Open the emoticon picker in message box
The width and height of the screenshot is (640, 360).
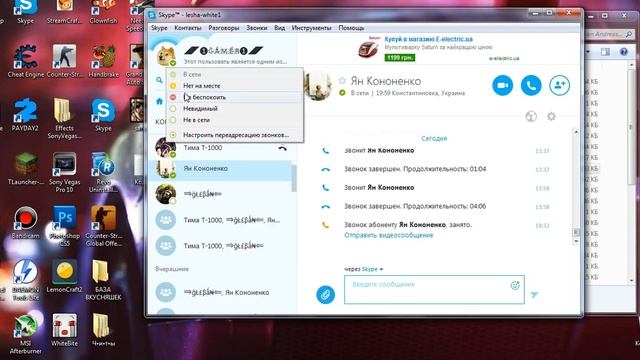[515, 285]
